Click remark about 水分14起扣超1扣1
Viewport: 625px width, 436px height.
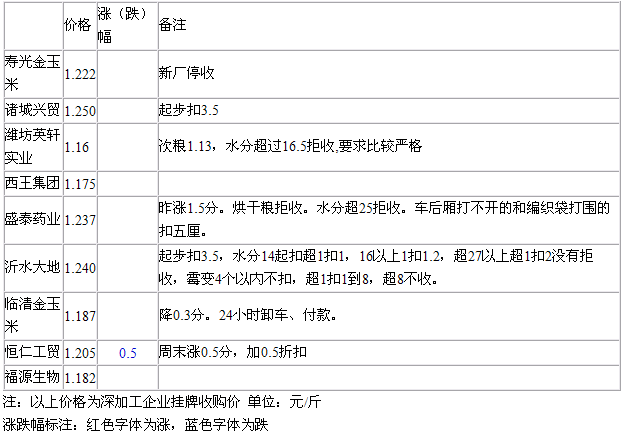click(x=376, y=267)
